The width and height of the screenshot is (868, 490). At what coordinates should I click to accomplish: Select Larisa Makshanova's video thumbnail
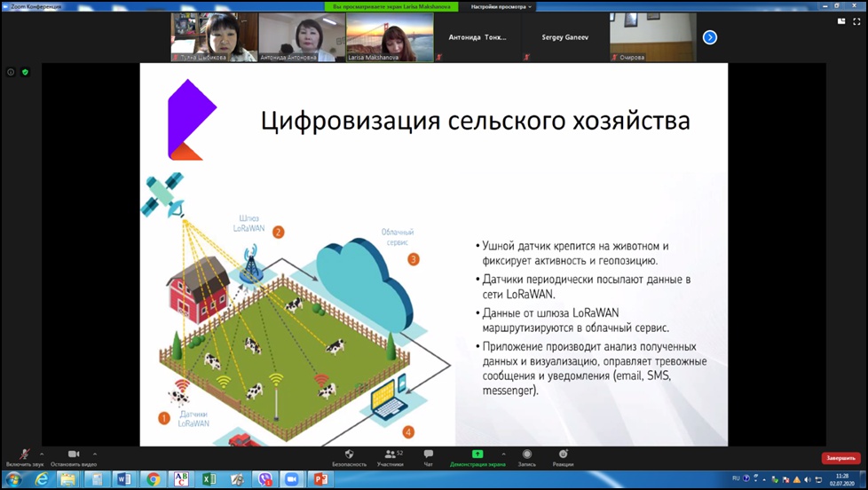click(x=389, y=37)
